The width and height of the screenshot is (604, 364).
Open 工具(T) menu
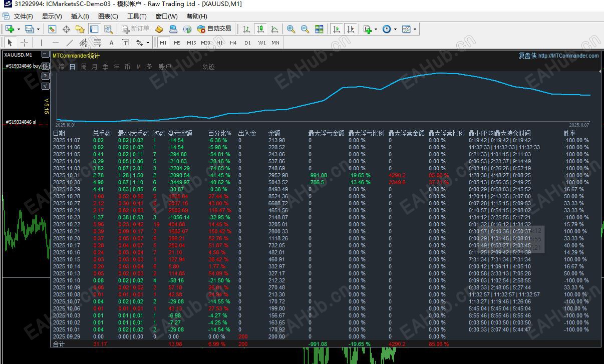click(x=137, y=17)
